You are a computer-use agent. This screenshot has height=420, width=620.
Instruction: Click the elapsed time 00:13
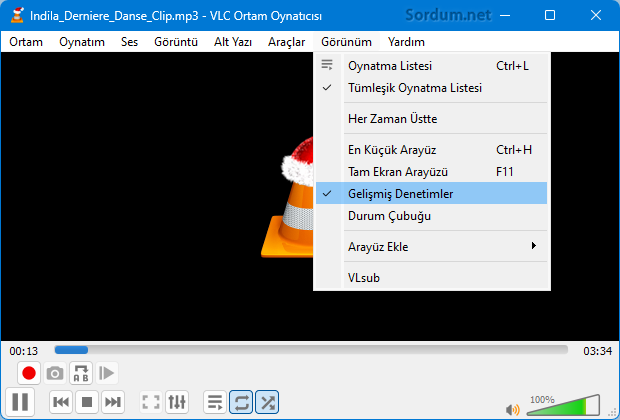click(x=24, y=351)
